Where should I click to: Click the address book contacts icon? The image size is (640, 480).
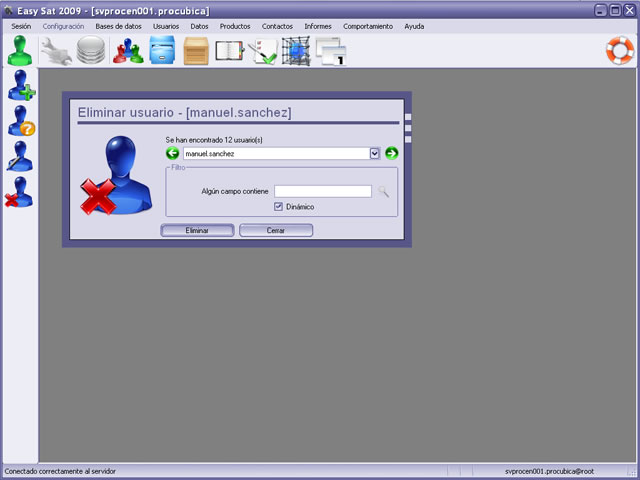click(x=230, y=51)
